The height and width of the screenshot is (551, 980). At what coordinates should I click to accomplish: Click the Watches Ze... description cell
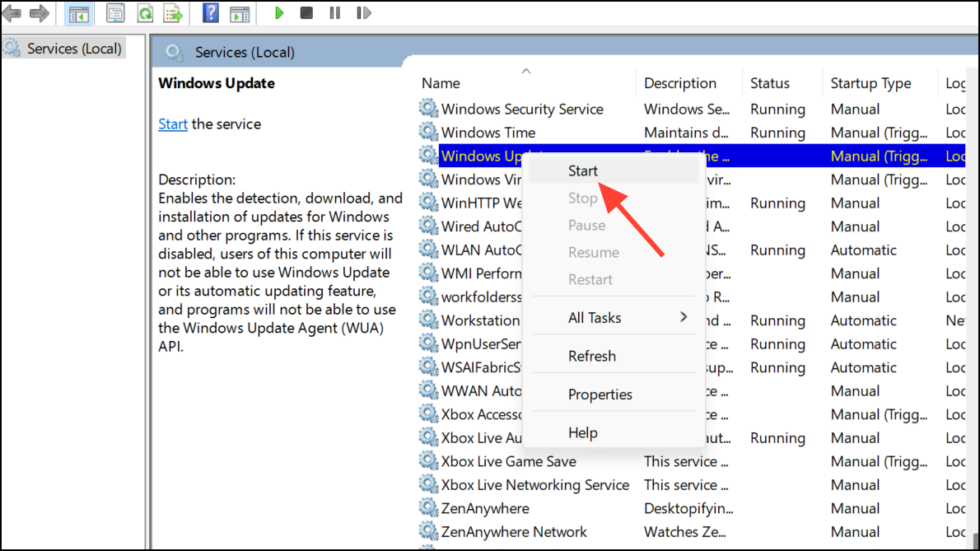coord(684,531)
